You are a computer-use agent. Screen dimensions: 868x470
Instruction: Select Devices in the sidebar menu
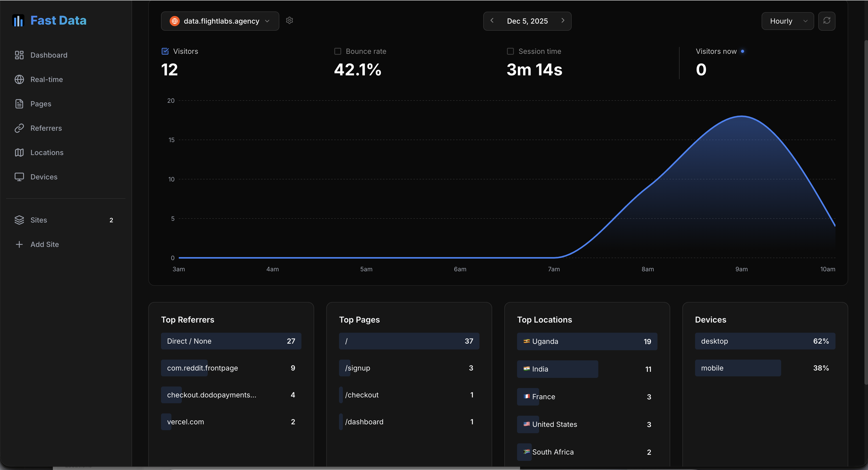click(44, 176)
